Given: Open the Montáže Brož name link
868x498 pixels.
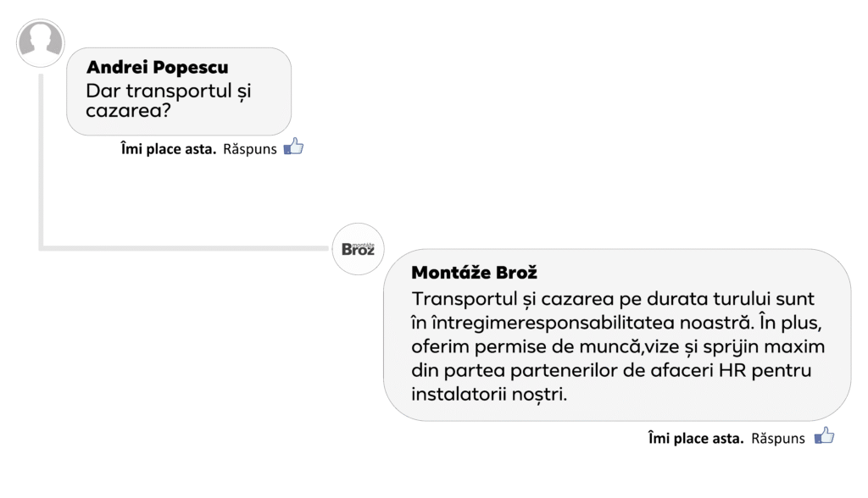Looking at the screenshot, I should pyautogui.click(x=475, y=274).
